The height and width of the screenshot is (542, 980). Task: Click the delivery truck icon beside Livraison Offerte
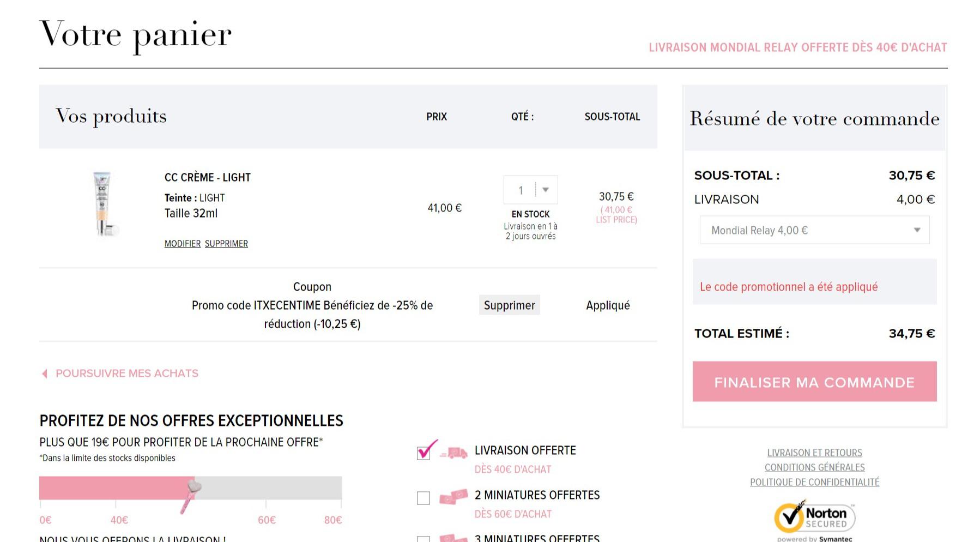click(x=454, y=453)
